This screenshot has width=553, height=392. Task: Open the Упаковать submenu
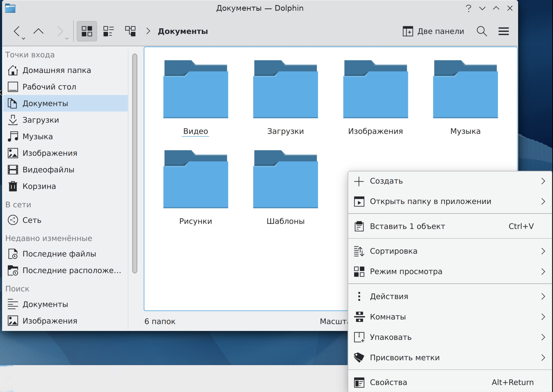point(450,337)
